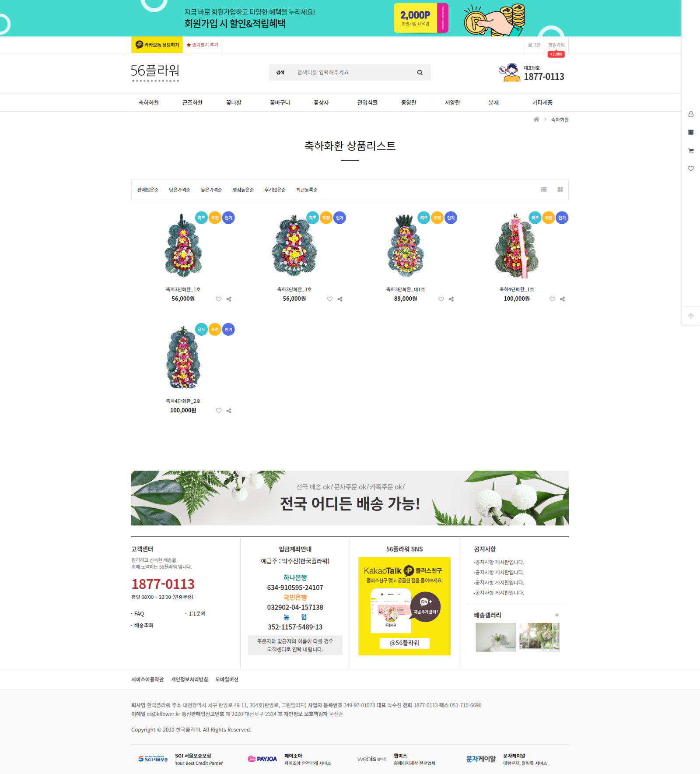Open the 로그인 link
Viewport: 700px width, 774px height.
[534, 45]
